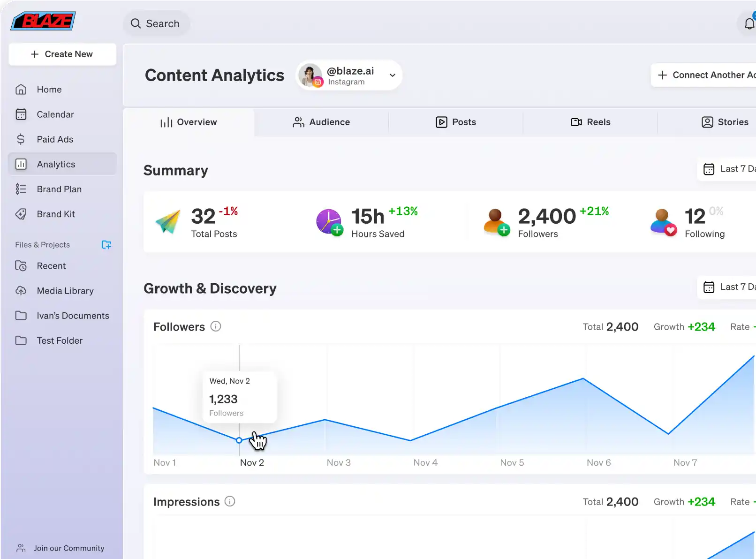756x559 pixels.
Task: Open the Brand Plan page
Action: click(62, 189)
